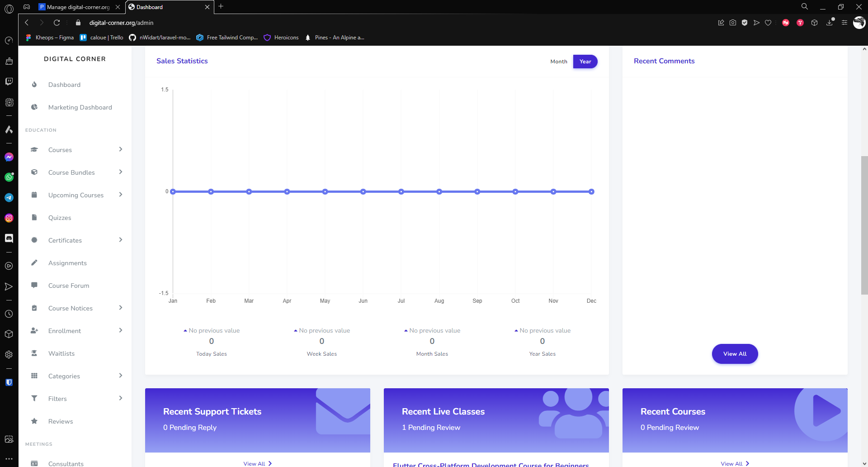Click the browser address bar URL
The image size is (868, 467).
tap(121, 23)
